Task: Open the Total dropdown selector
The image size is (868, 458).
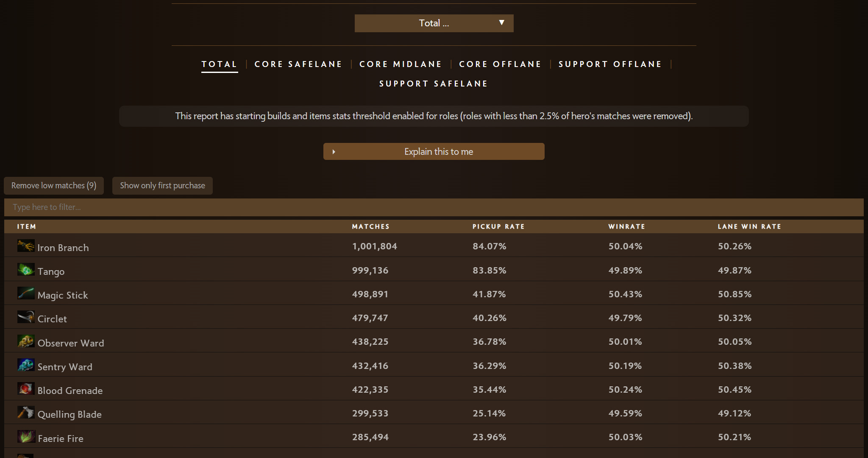Action: pyautogui.click(x=434, y=23)
